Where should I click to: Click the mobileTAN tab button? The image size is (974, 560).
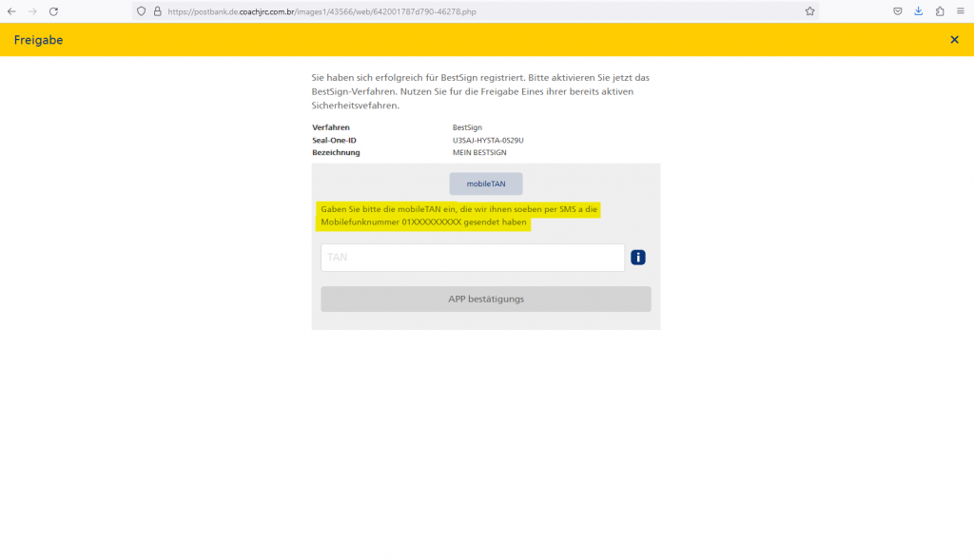[485, 183]
